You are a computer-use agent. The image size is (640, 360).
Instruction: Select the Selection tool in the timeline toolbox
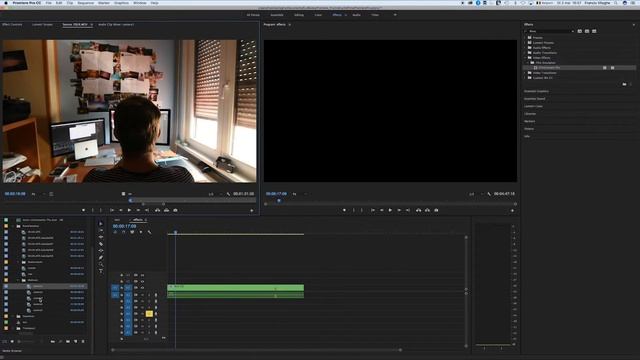click(x=101, y=224)
